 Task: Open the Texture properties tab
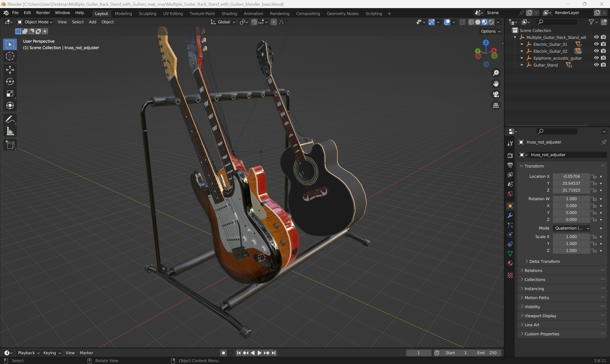[x=510, y=275]
